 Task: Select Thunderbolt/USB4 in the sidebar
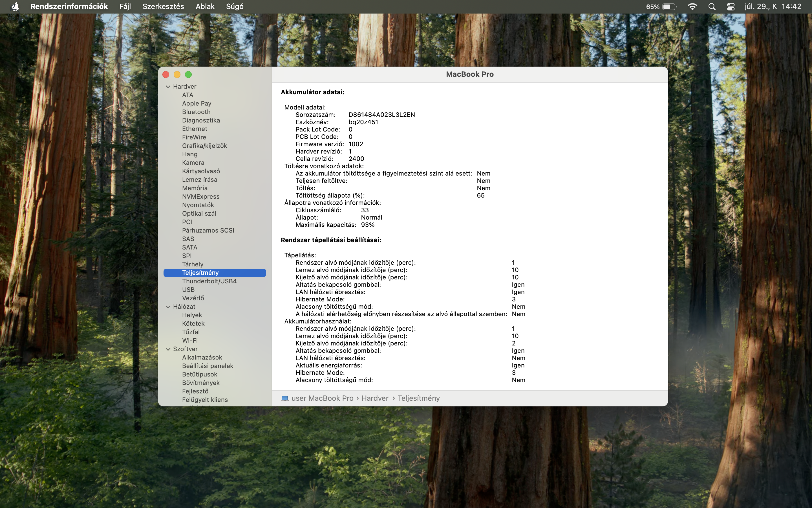click(x=215, y=281)
